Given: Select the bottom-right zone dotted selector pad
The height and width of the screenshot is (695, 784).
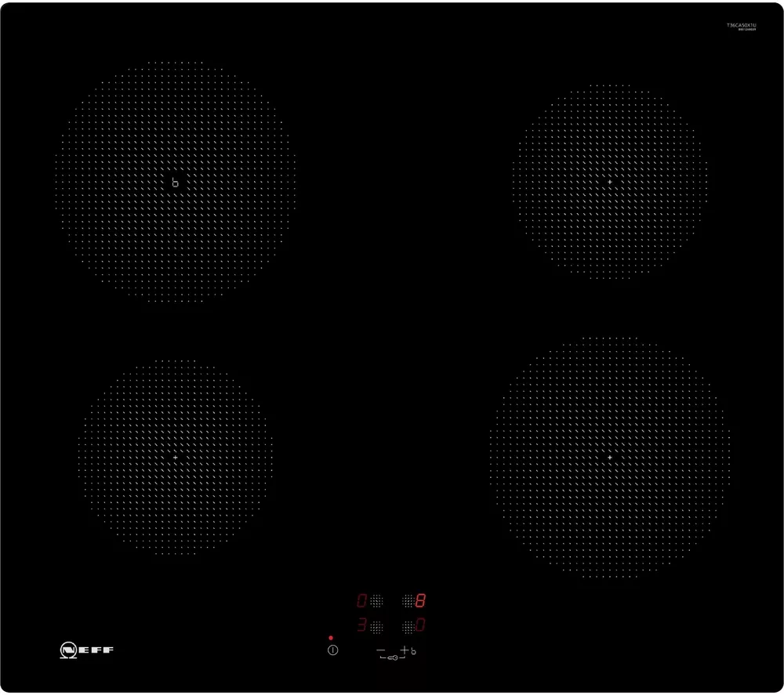Looking at the screenshot, I should point(407,627).
